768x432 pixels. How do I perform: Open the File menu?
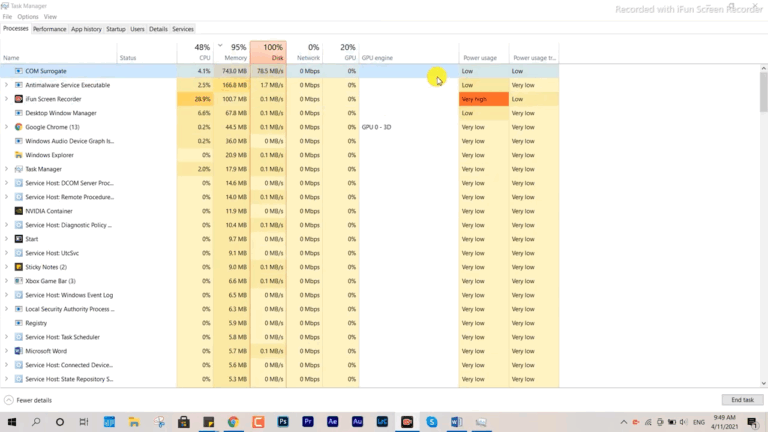[7, 17]
